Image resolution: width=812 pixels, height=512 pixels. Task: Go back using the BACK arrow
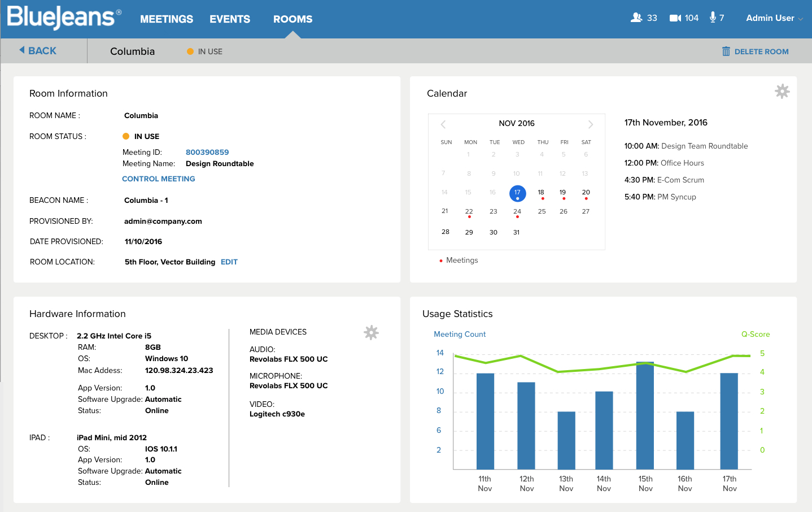[x=38, y=51]
